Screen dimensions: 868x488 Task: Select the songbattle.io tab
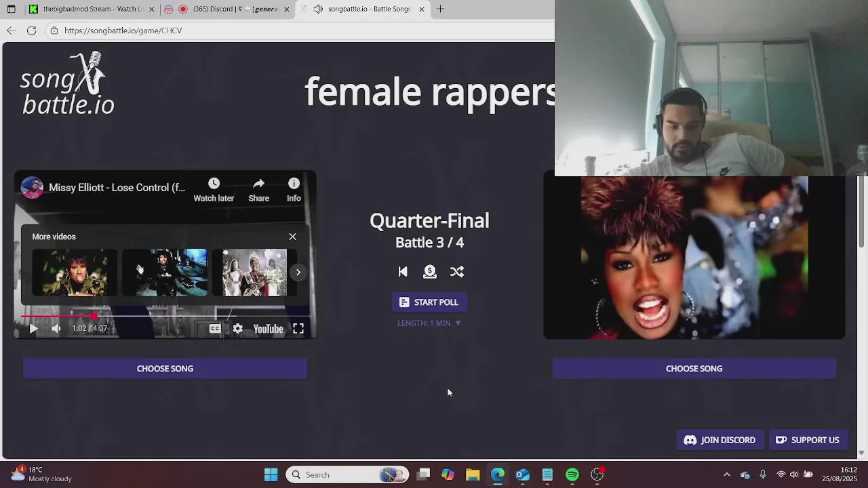[363, 9]
